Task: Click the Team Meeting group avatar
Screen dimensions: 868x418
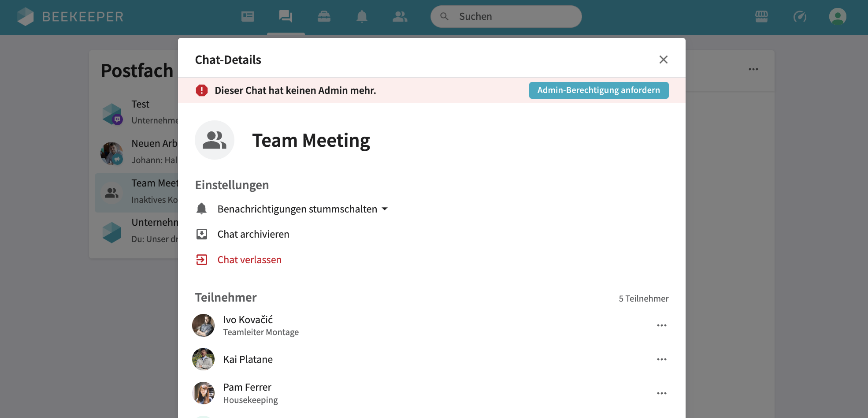Action: point(215,140)
